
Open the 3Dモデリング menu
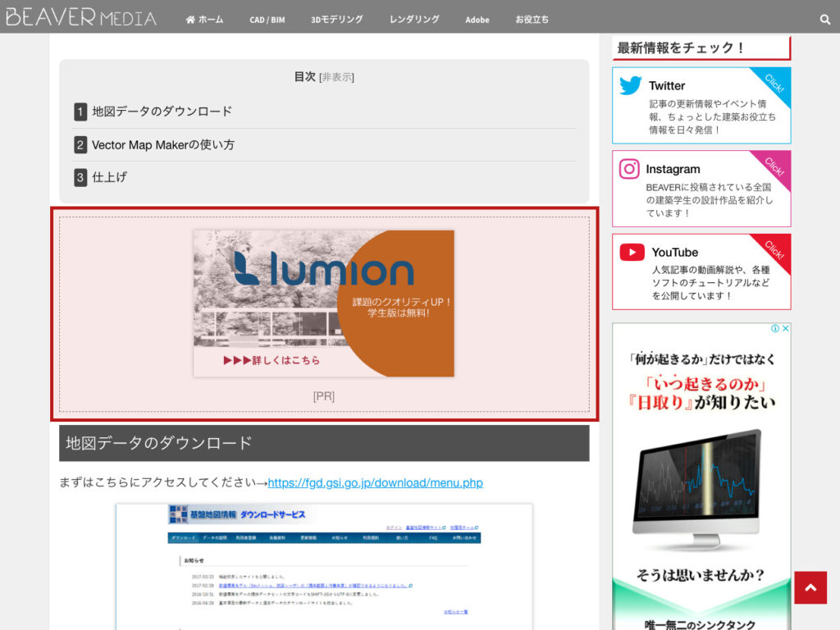(336, 20)
